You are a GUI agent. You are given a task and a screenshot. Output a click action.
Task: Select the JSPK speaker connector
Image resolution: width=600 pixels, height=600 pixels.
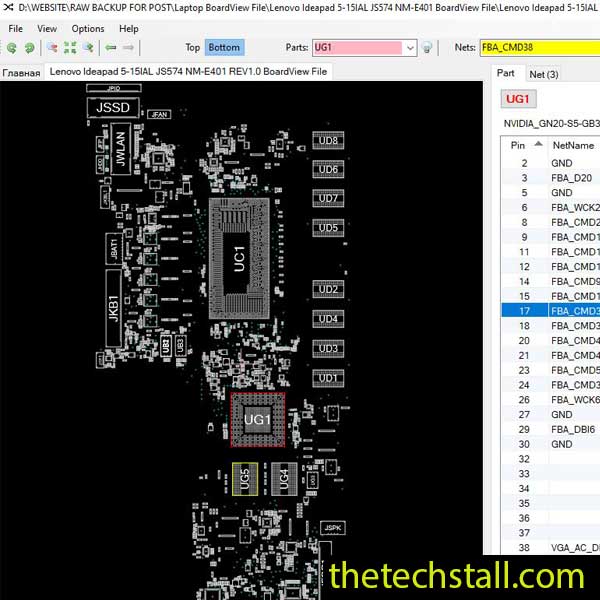pyautogui.click(x=333, y=528)
